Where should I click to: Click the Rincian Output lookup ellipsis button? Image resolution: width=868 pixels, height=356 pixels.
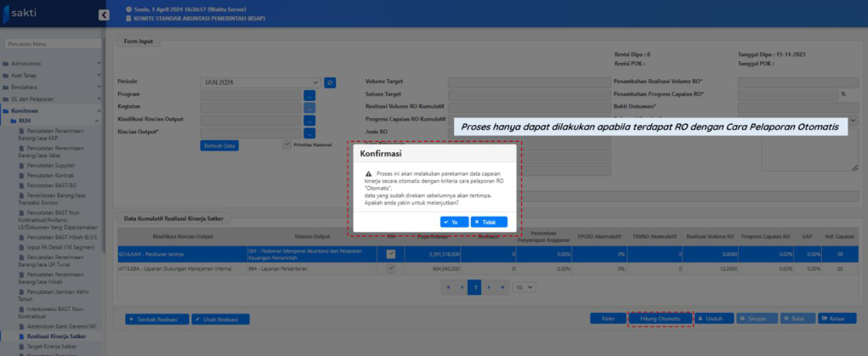coord(309,133)
